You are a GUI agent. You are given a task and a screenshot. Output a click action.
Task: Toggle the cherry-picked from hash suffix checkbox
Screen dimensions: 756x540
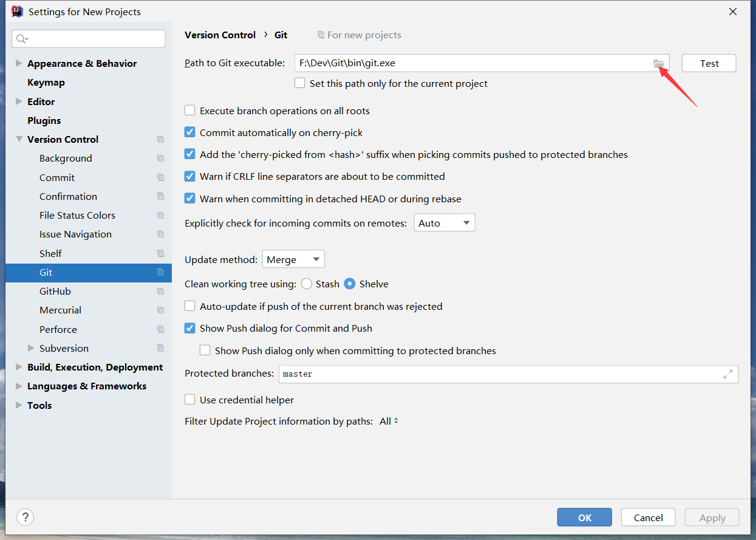coord(190,154)
